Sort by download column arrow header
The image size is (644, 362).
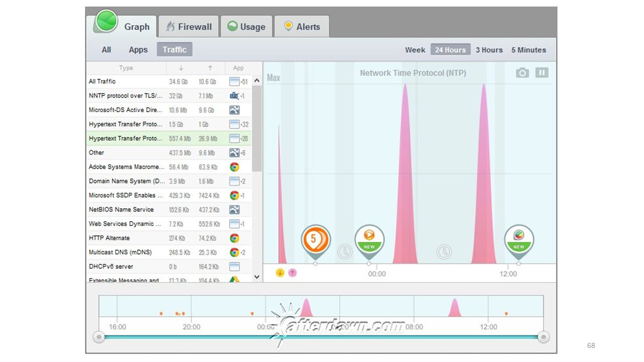click(181, 68)
